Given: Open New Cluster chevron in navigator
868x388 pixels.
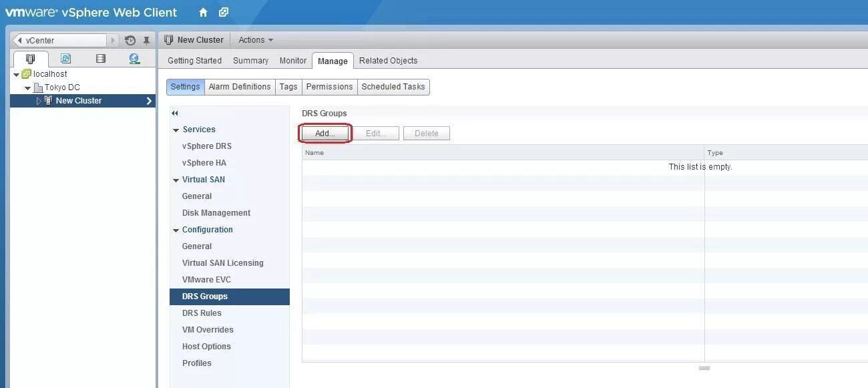Looking at the screenshot, I should (149, 101).
